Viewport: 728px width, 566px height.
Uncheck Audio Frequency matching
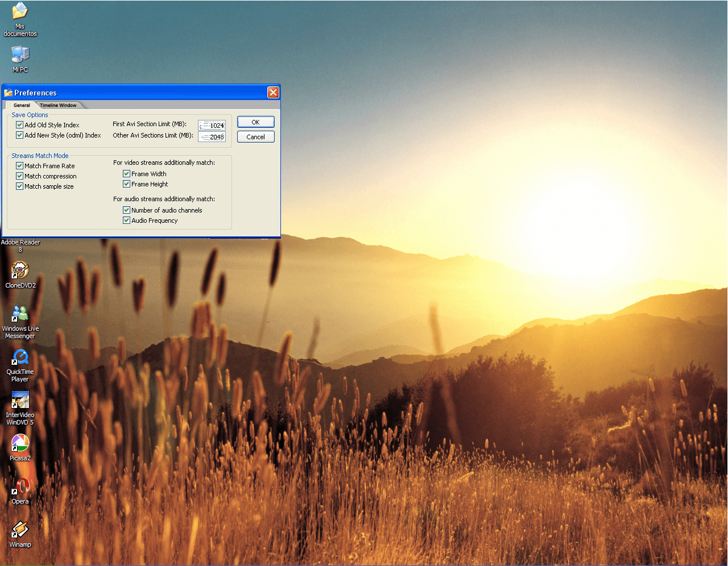(126, 220)
